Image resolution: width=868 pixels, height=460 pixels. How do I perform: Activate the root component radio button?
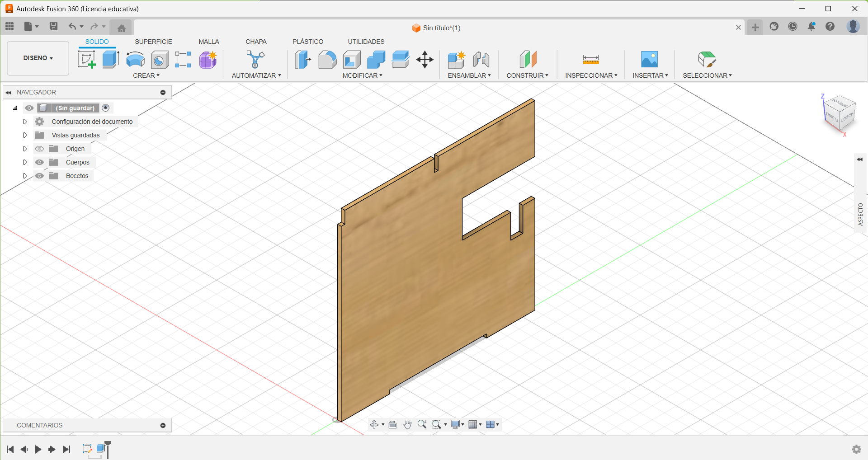point(106,108)
